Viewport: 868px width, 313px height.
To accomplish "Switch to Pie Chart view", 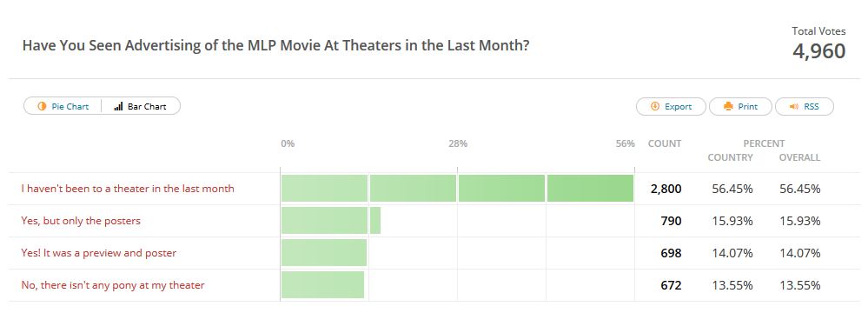I will tap(63, 106).
